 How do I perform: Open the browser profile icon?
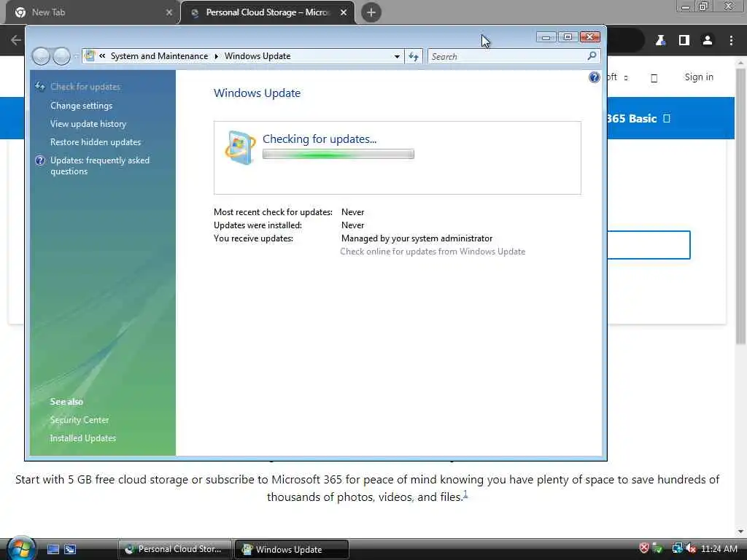(x=708, y=41)
